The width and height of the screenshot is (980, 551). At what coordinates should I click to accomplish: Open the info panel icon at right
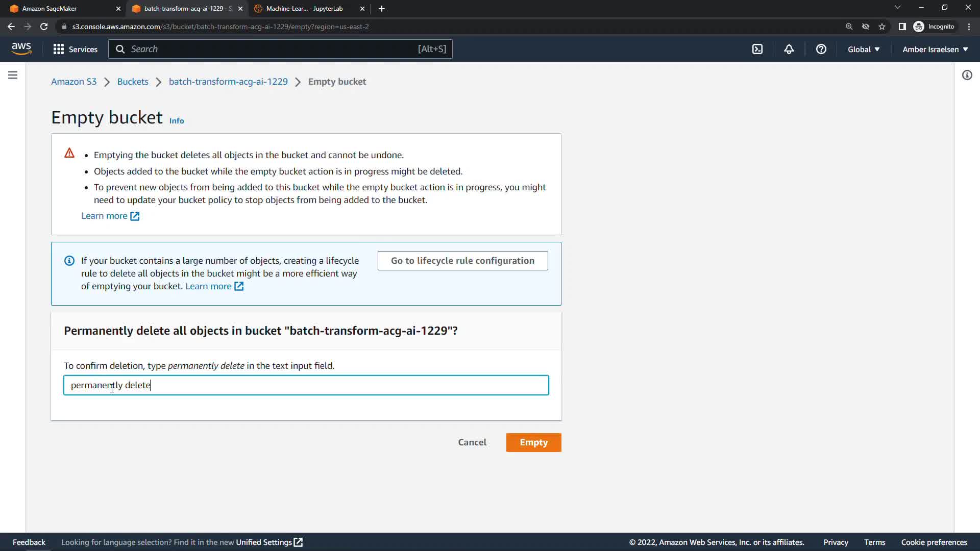967,75
